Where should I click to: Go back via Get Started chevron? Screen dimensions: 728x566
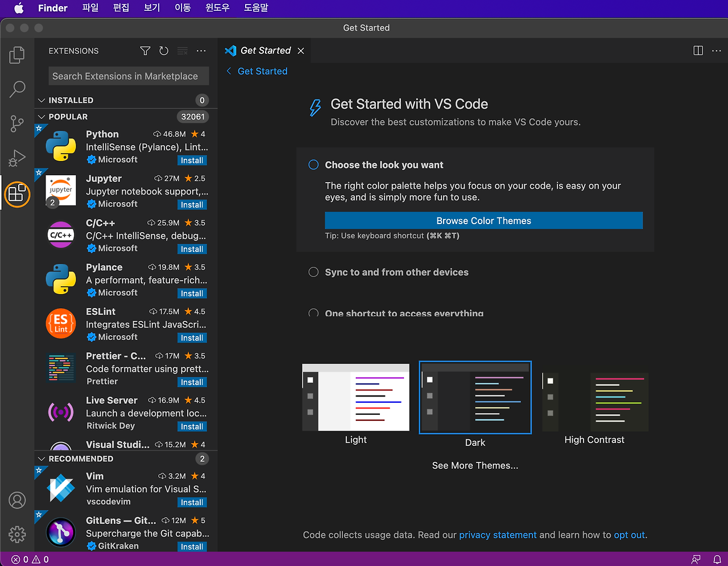(229, 71)
